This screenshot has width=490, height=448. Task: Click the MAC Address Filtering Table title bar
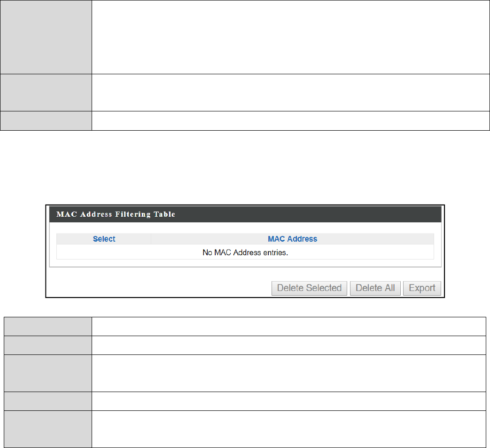click(245, 214)
